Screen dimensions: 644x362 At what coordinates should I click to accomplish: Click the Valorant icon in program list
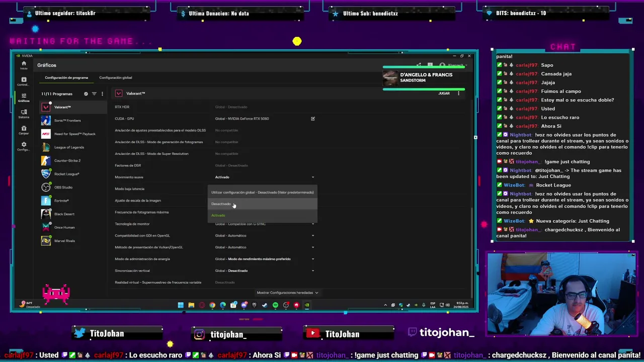[46, 107]
